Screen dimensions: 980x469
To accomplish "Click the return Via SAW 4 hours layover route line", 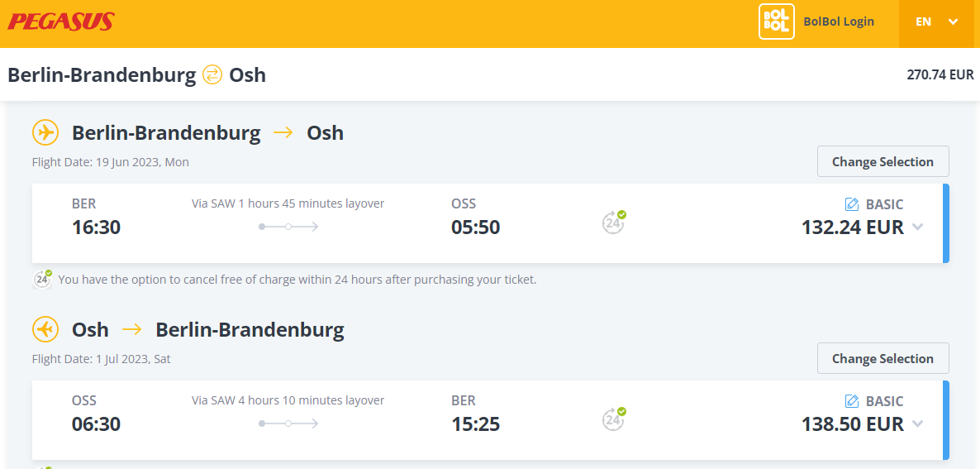I will coord(288,424).
